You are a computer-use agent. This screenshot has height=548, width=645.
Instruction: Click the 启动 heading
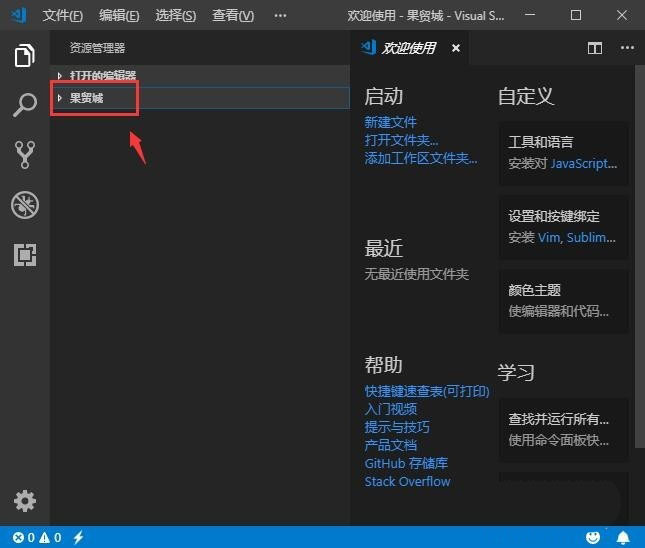(x=383, y=97)
